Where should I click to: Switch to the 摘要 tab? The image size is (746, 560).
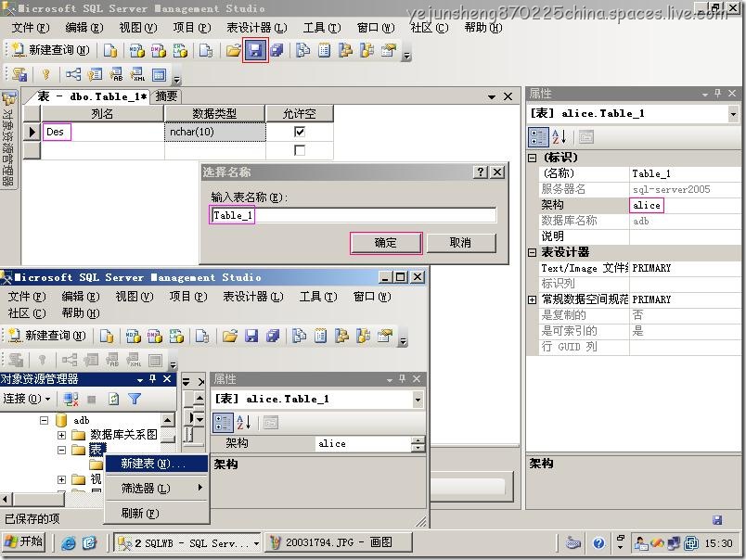click(x=166, y=96)
